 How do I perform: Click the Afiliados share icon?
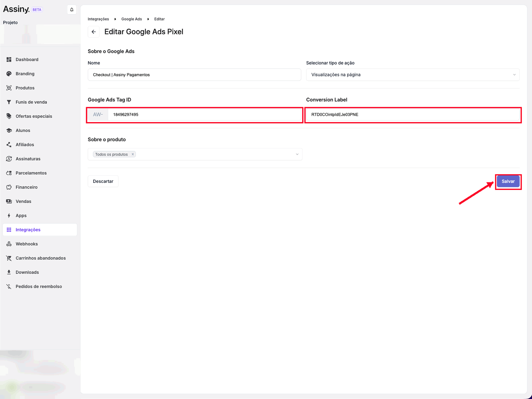click(9, 145)
